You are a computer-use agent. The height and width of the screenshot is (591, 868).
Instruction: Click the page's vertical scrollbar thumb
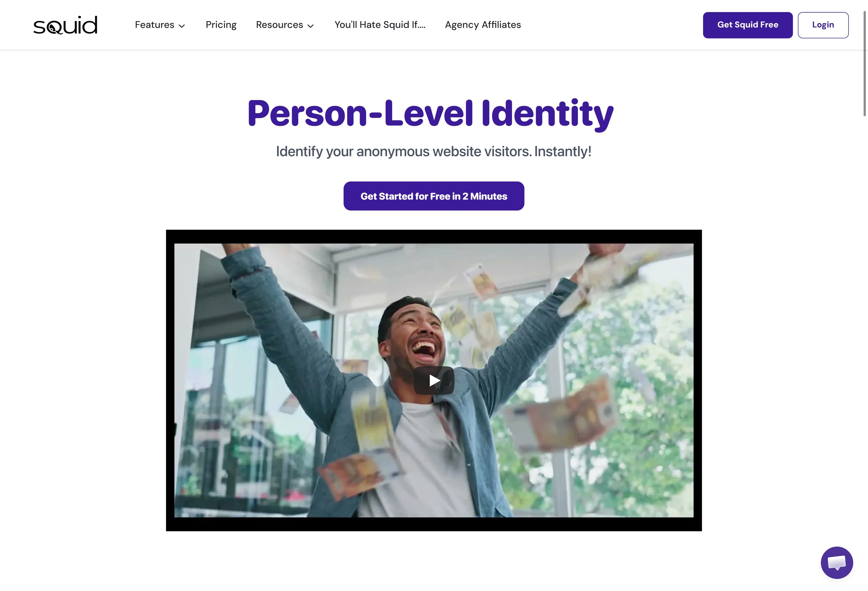click(x=864, y=64)
